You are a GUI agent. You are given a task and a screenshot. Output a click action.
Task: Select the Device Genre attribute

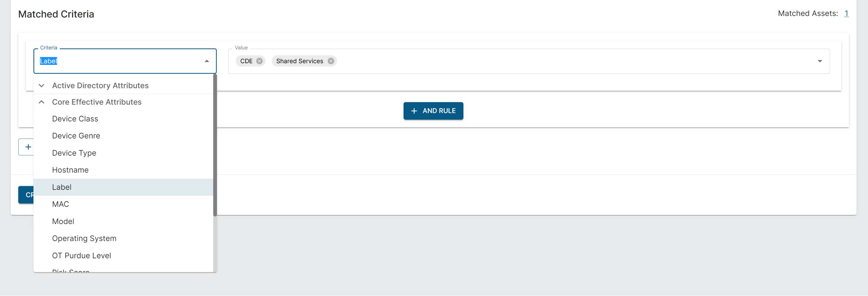76,135
